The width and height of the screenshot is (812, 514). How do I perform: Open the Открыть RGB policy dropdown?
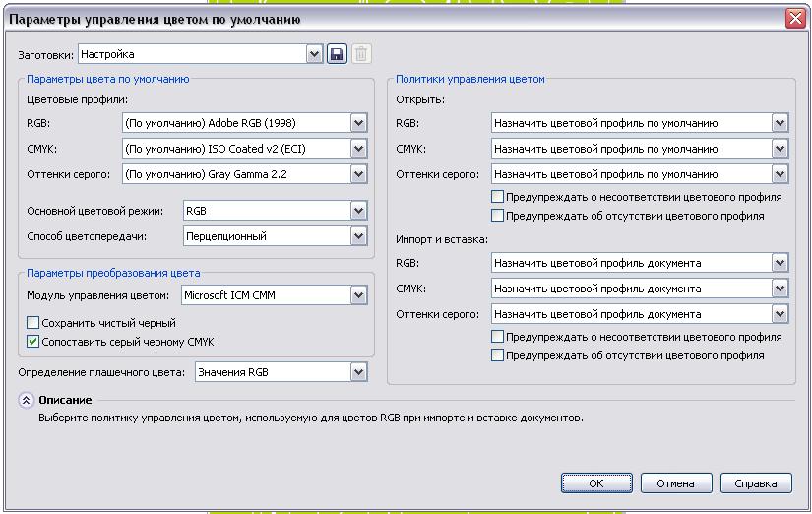coord(640,123)
